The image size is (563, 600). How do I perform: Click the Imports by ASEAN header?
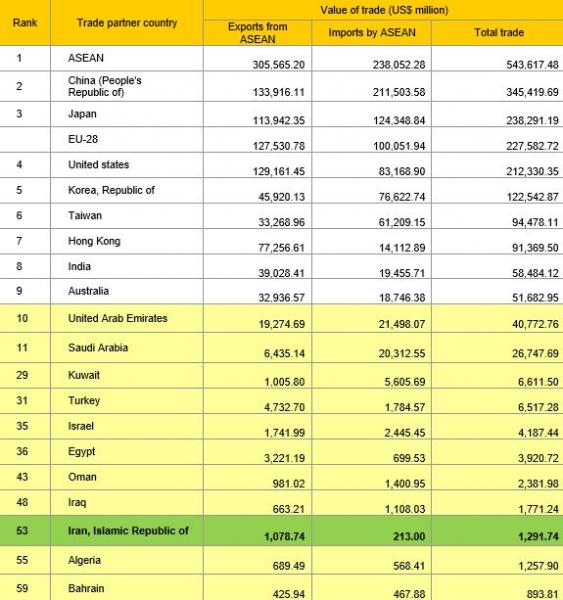click(x=372, y=33)
